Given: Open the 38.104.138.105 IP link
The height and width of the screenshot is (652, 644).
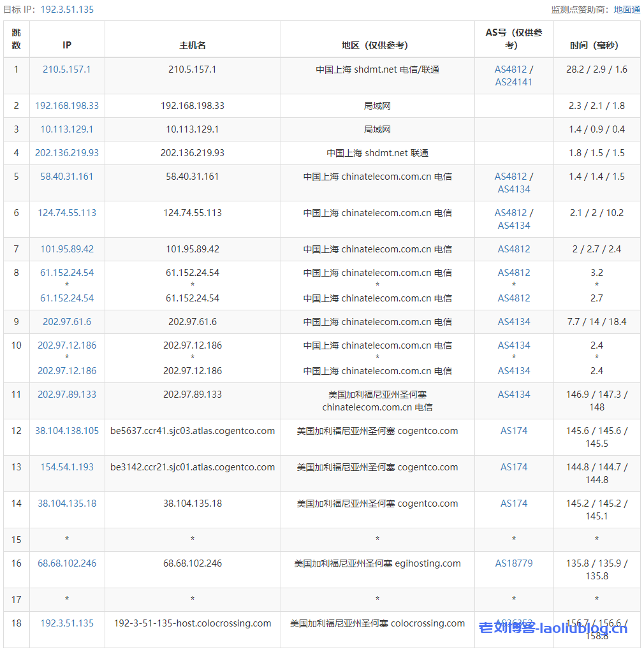Looking at the screenshot, I should (x=67, y=431).
